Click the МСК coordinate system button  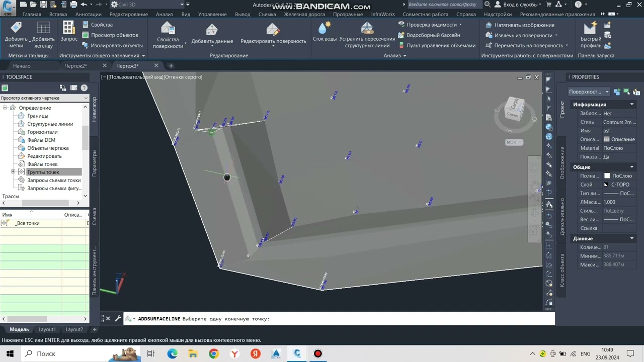pyautogui.click(x=514, y=142)
